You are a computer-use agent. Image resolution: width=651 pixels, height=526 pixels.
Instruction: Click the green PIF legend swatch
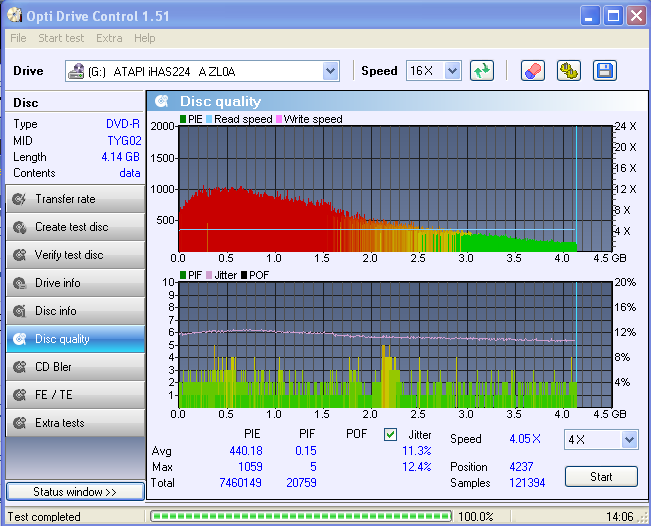[183, 275]
